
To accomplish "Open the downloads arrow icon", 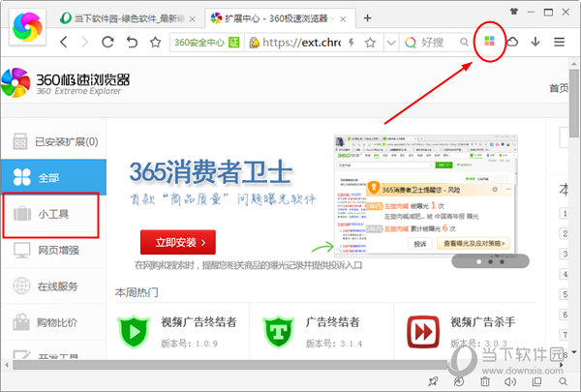I will point(535,42).
